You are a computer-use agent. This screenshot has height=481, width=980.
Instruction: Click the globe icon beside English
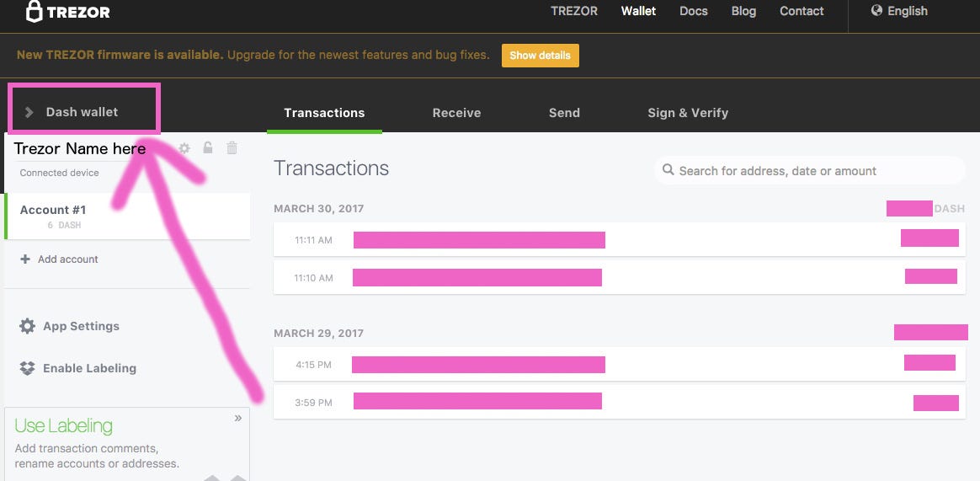point(876,11)
